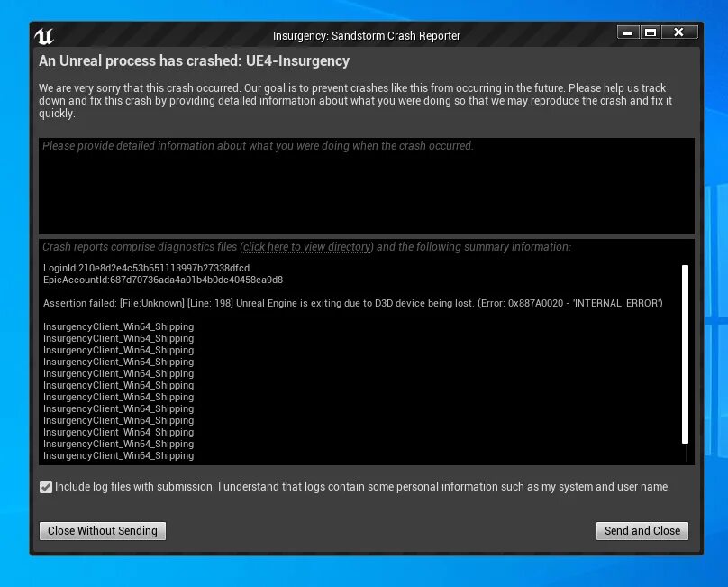Click the crash summary vertical scrollbar
728x587 pixels.
pyautogui.click(x=685, y=354)
